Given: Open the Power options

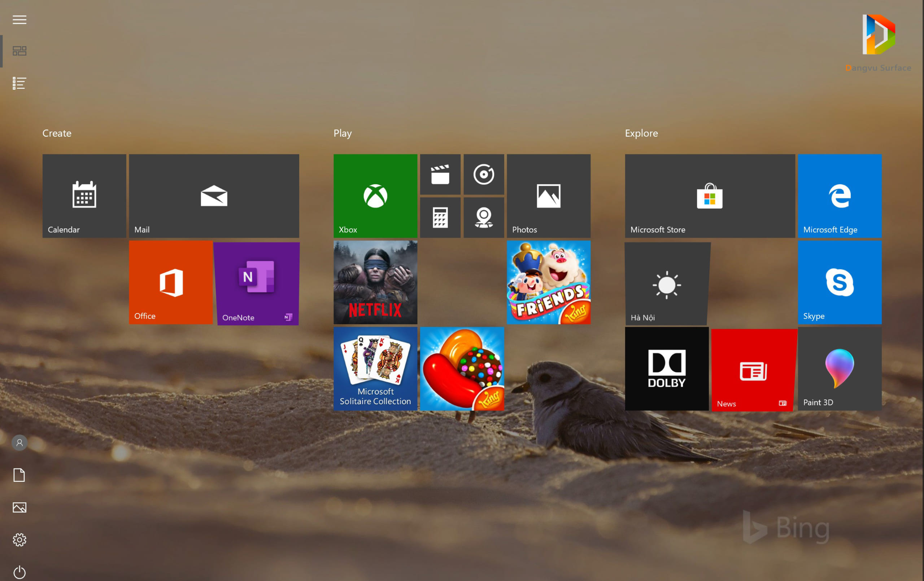Looking at the screenshot, I should click(x=19, y=572).
